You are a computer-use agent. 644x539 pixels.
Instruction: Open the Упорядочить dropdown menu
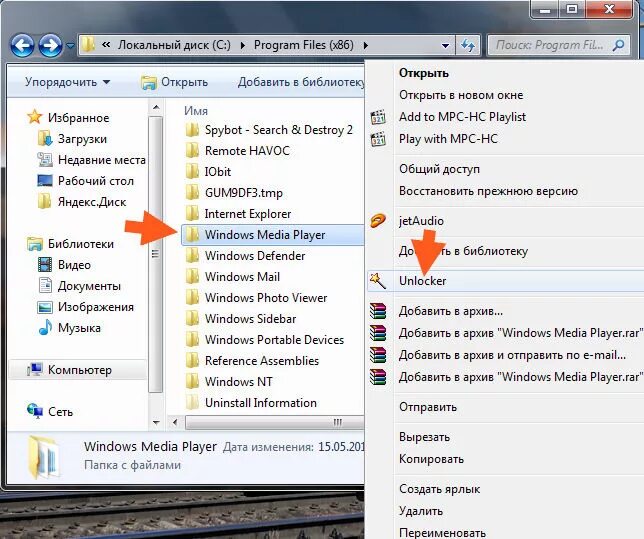tap(67, 82)
